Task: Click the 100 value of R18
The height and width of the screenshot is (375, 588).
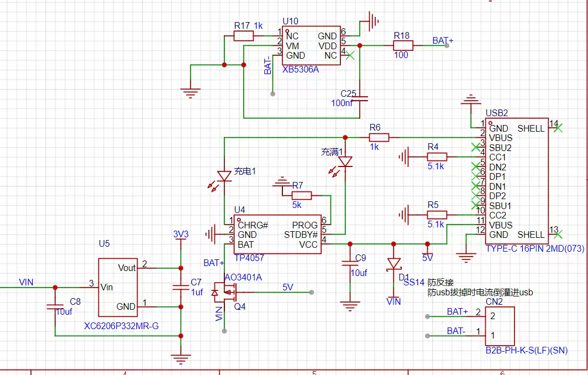Action: [x=401, y=55]
